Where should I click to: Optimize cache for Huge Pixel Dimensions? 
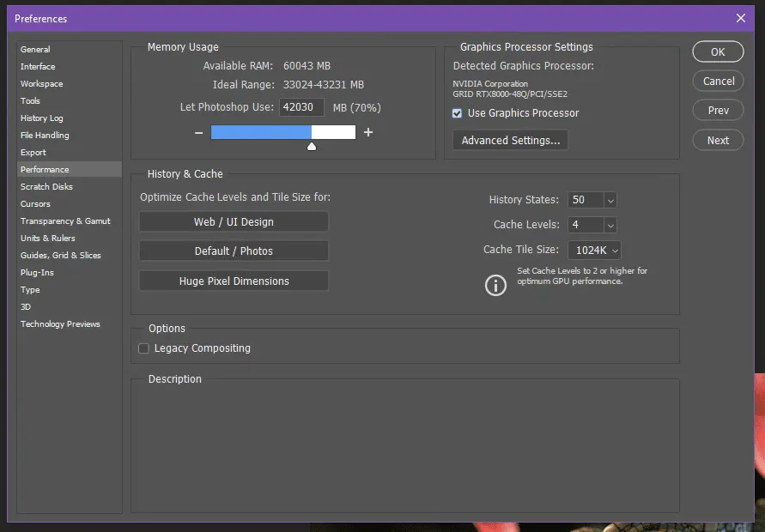(234, 281)
